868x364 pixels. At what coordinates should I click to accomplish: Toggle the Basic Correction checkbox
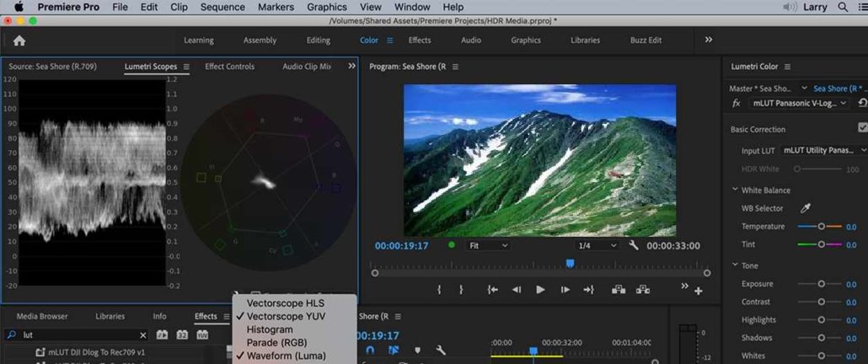pos(862,128)
